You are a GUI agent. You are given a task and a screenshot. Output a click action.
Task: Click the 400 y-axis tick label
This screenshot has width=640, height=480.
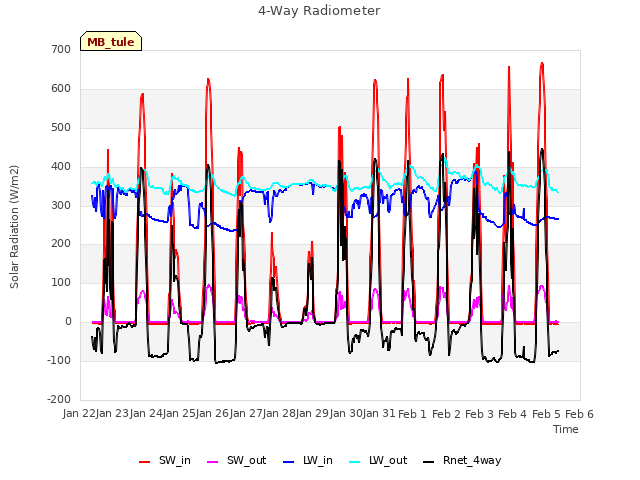point(61,167)
